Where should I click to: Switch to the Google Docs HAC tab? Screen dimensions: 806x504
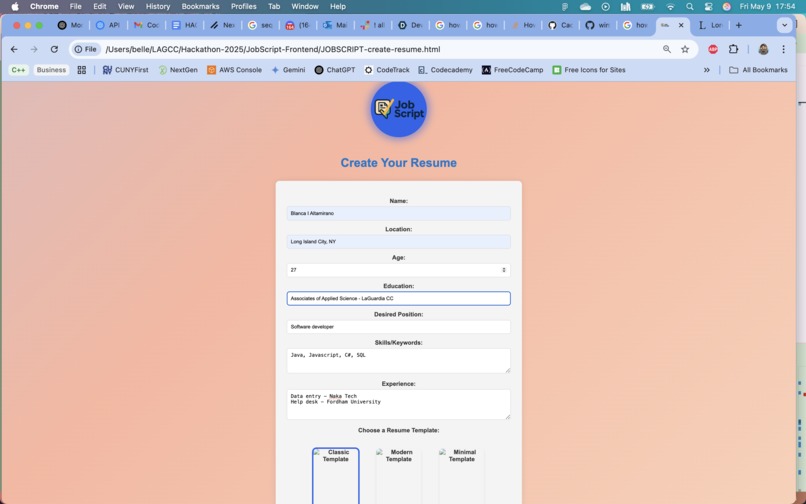coord(184,25)
